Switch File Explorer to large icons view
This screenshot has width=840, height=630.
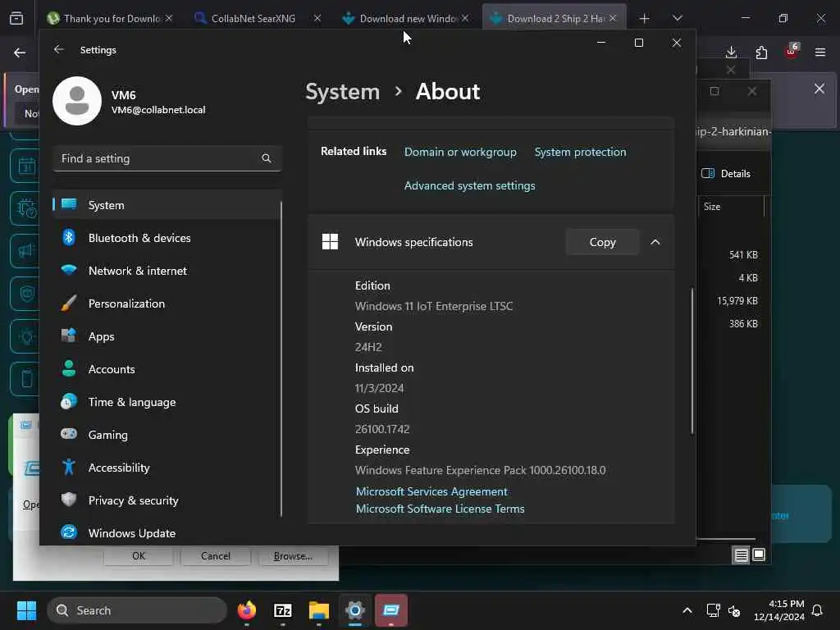pos(759,555)
